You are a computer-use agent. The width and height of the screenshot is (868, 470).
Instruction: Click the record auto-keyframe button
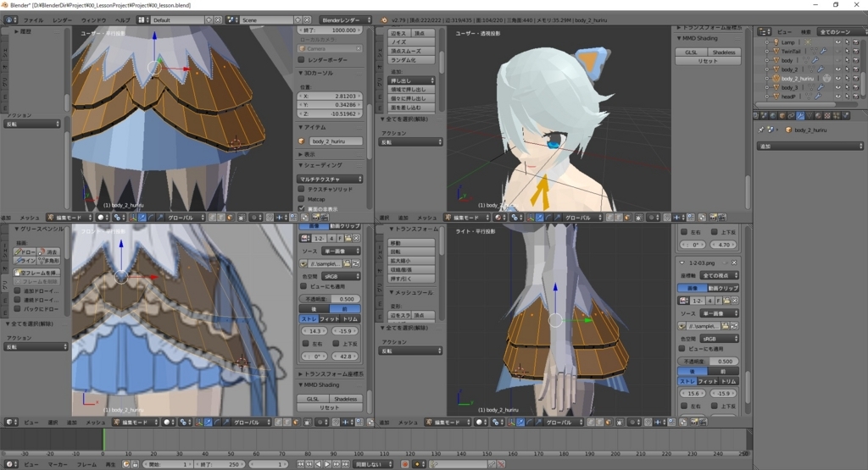[x=405, y=464]
